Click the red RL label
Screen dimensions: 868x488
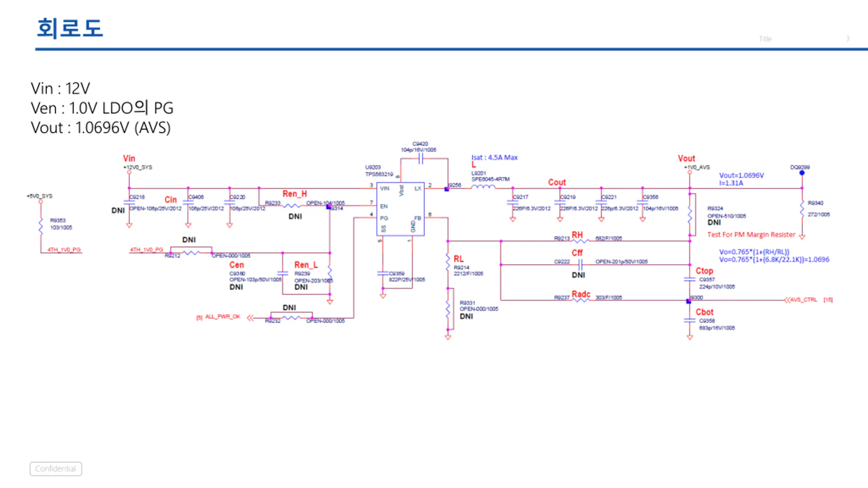[458, 259]
